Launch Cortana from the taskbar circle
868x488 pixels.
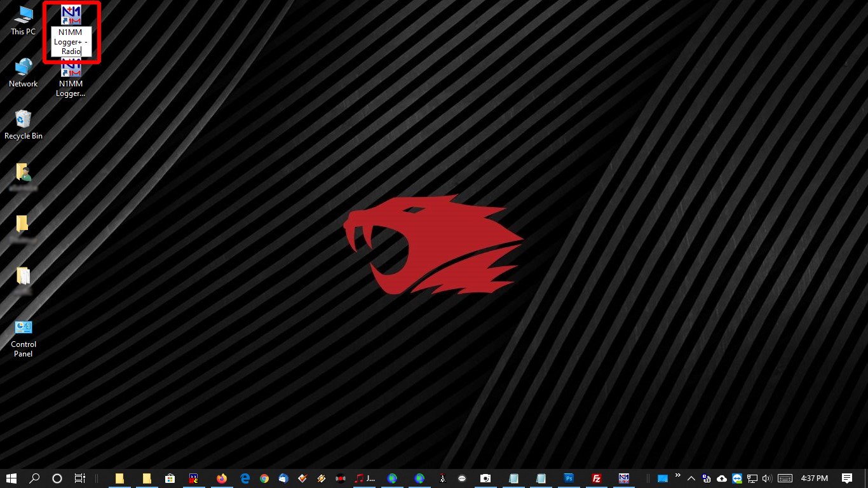[x=57, y=478]
